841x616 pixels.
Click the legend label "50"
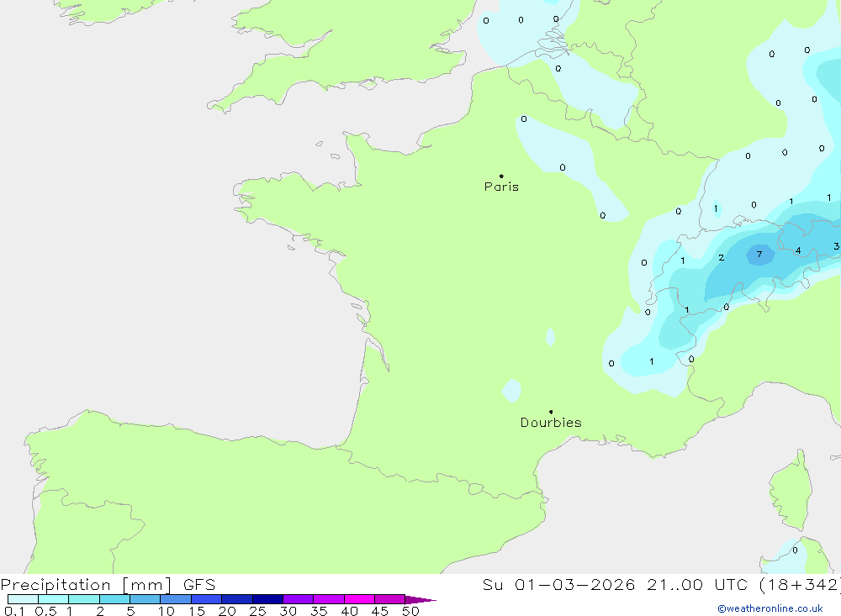click(x=410, y=611)
